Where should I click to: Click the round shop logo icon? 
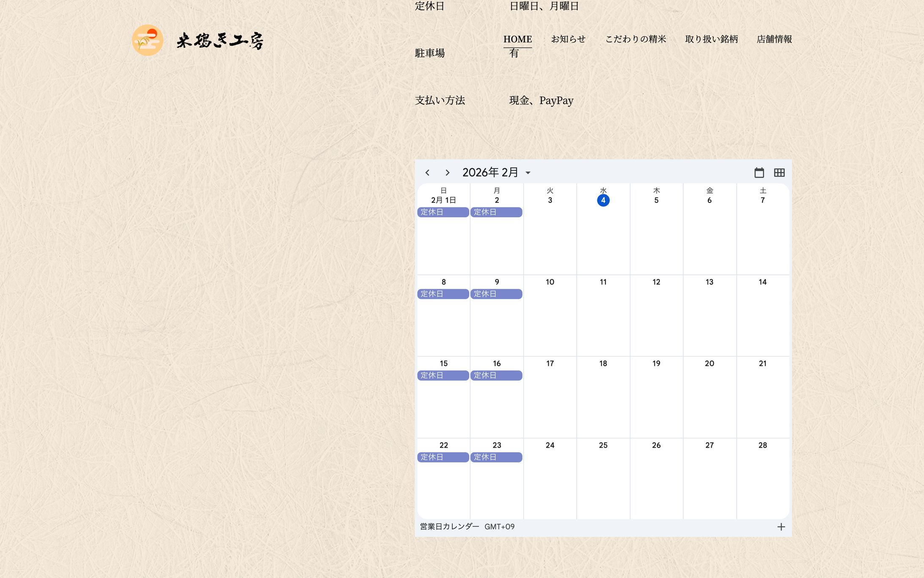click(x=147, y=40)
